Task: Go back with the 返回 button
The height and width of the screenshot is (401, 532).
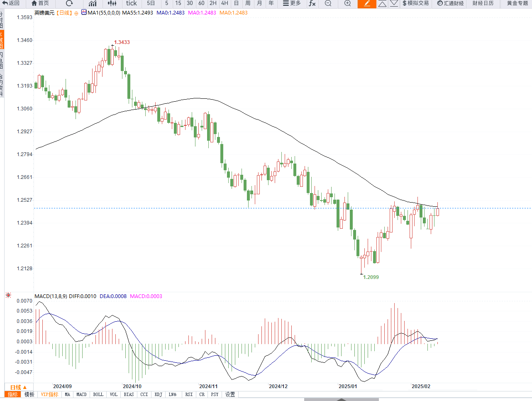Action: (11, 3)
